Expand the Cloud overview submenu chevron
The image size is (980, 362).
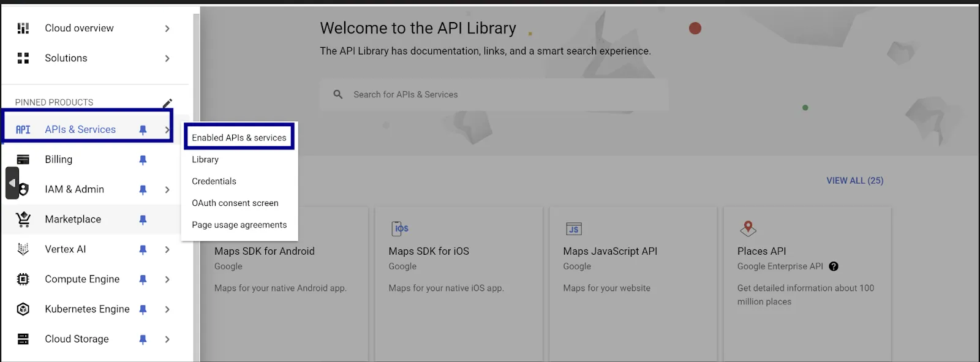tap(167, 29)
